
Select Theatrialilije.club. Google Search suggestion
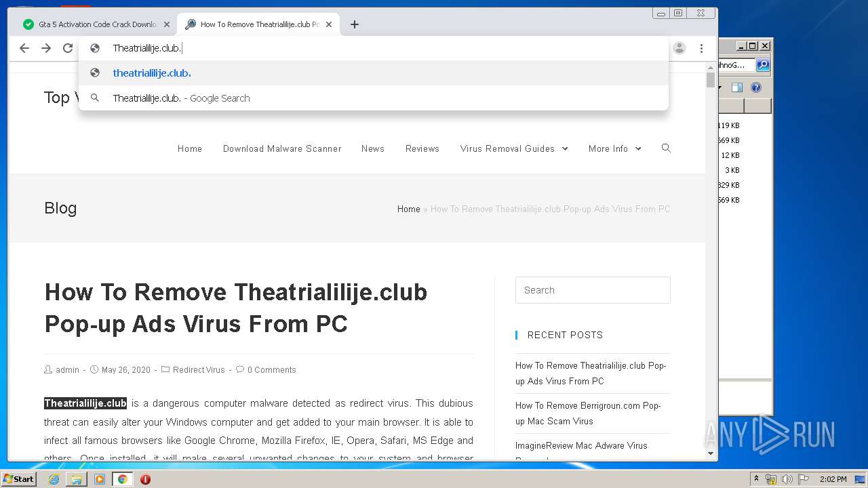tap(373, 98)
